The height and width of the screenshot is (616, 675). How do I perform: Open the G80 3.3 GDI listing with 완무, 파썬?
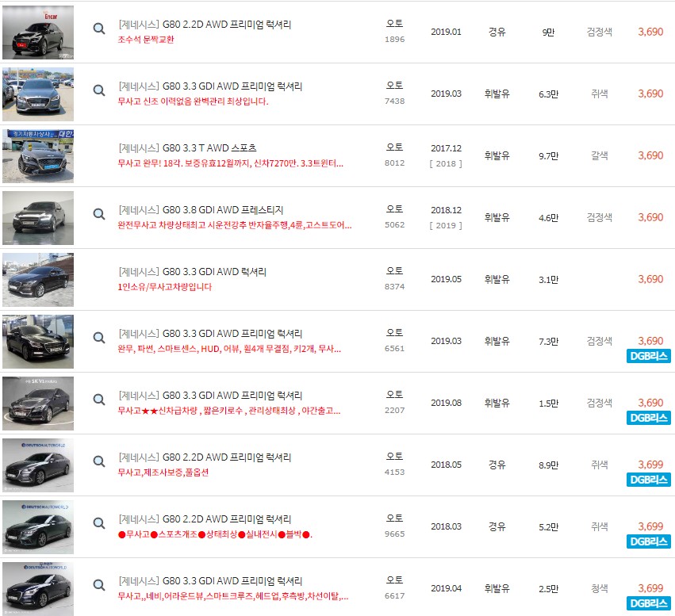coord(210,334)
